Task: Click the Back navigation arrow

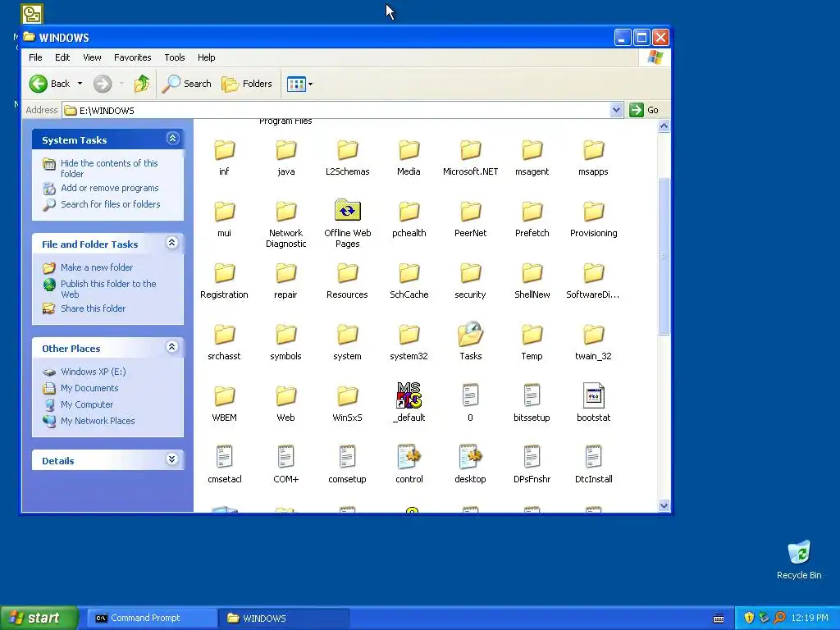Action: 39,84
